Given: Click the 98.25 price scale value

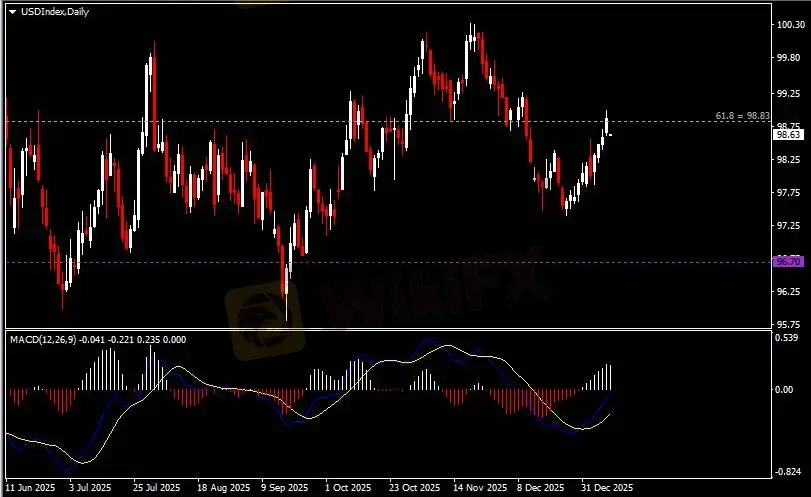Looking at the screenshot, I should pyautogui.click(x=789, y=159).
